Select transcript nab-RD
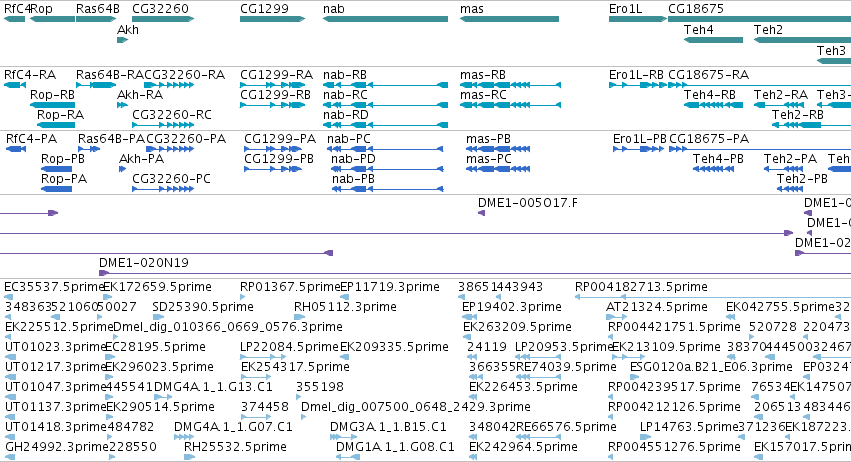851x462 pixels. click(385, 125)
